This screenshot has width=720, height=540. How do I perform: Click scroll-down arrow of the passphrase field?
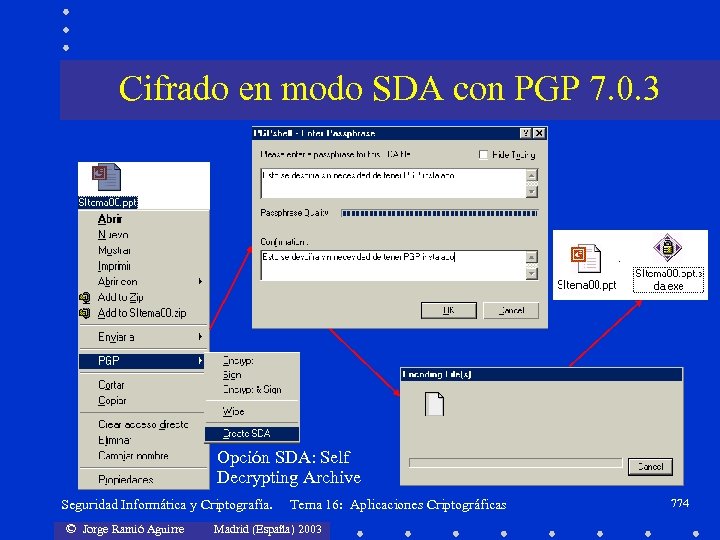(532, 191)
